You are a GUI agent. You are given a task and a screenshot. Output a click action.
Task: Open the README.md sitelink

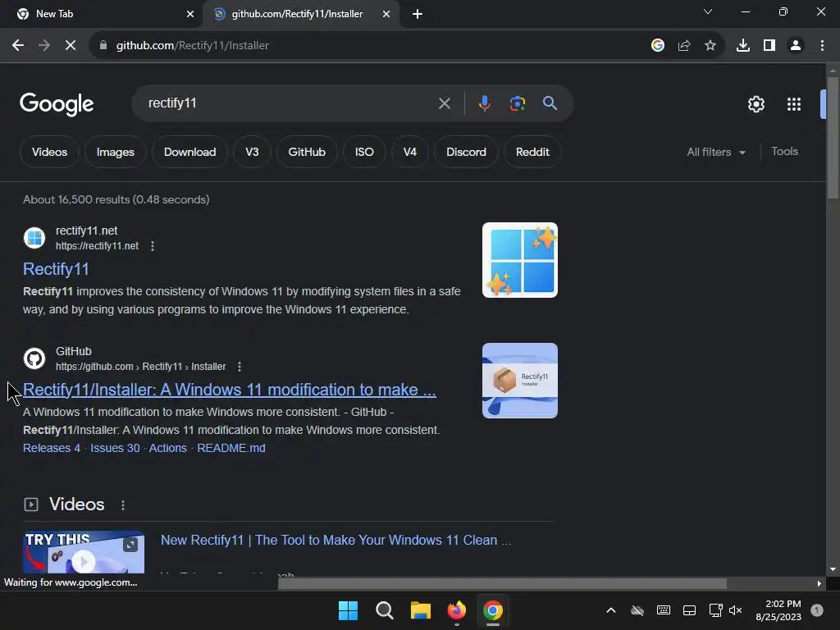click(x=231, y=449)
